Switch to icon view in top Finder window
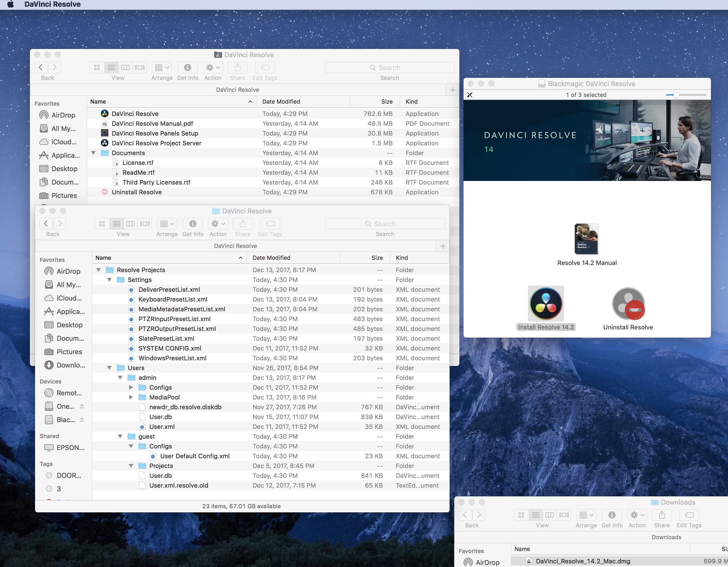 tap(97, 68)
